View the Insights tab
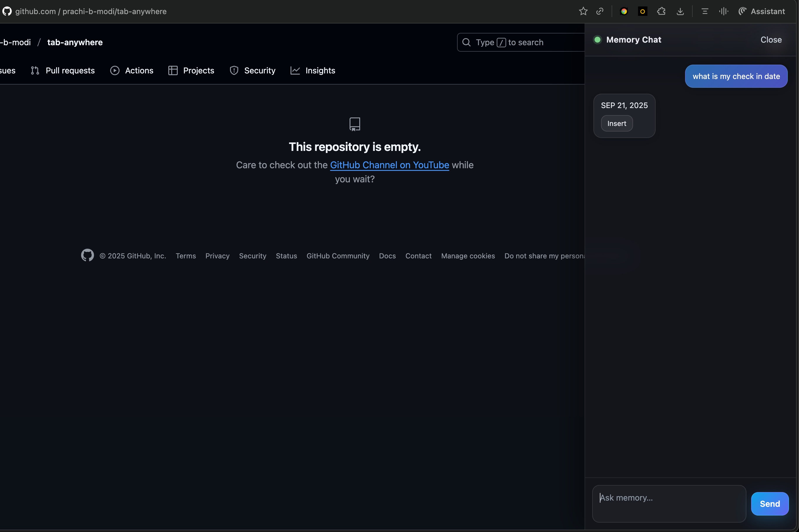Image resolution: width=799 pixels, height=532 pixels. pos(313,70)
